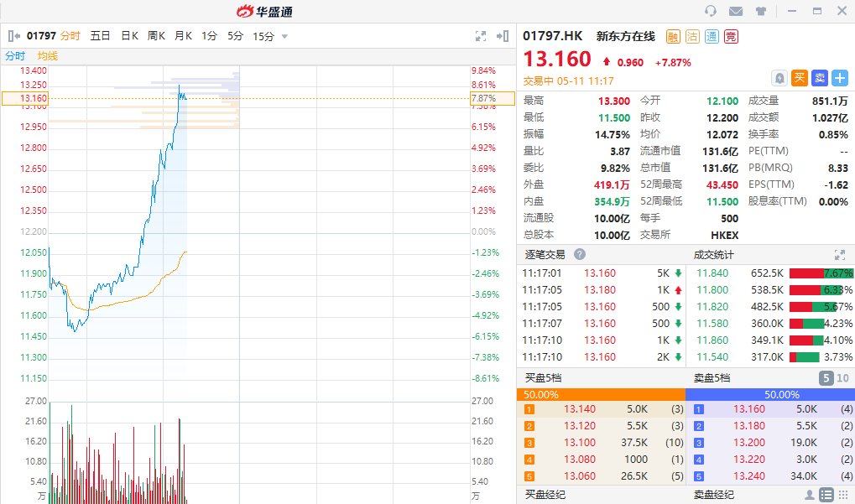Open the messages envelope icon
This screenshot has width=855, height=504.
pos(736,11)
